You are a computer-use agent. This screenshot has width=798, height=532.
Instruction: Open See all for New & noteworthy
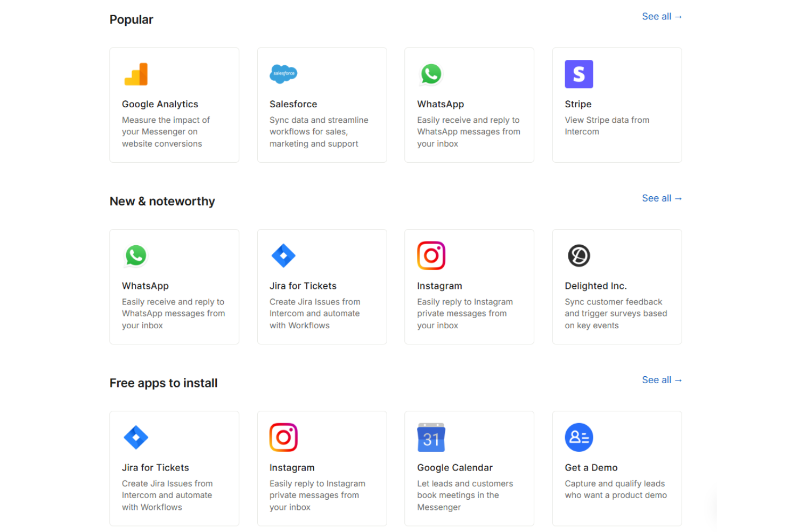tap(662, 198)
